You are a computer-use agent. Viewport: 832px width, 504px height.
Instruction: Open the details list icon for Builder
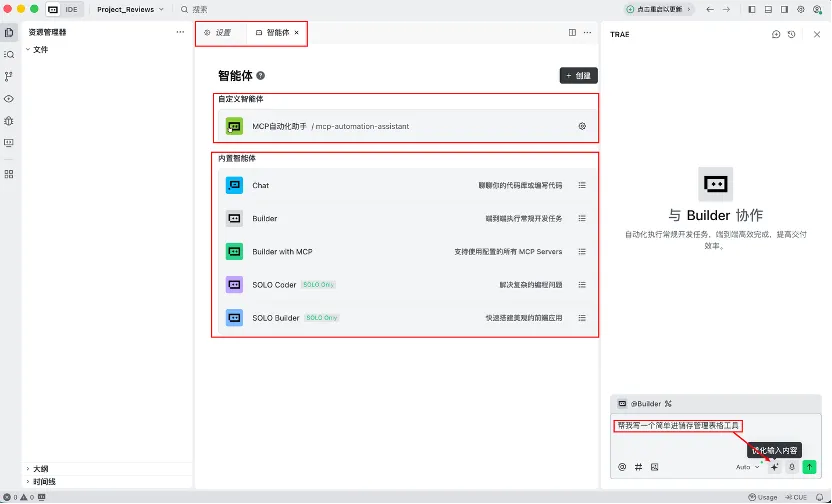pos(582,219)
